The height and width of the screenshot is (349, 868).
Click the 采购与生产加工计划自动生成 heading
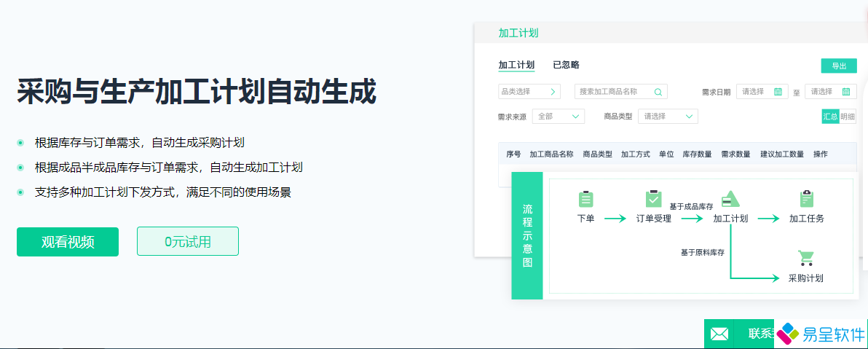pos(197,92)
